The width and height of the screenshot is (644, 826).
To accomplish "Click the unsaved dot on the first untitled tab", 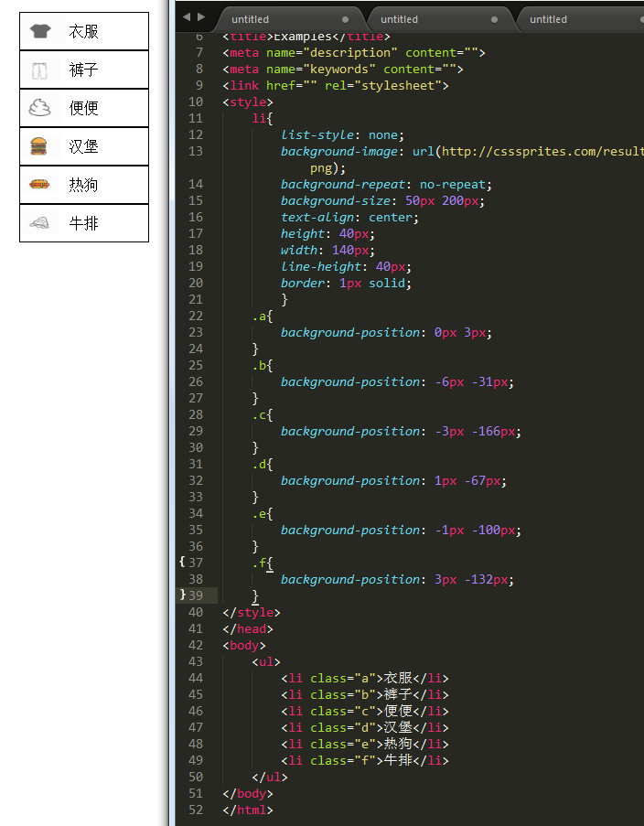I will (345, 19).
